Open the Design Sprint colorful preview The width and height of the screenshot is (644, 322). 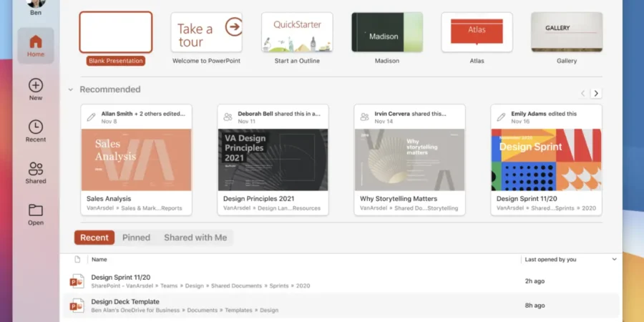click(x=546, y=160)
